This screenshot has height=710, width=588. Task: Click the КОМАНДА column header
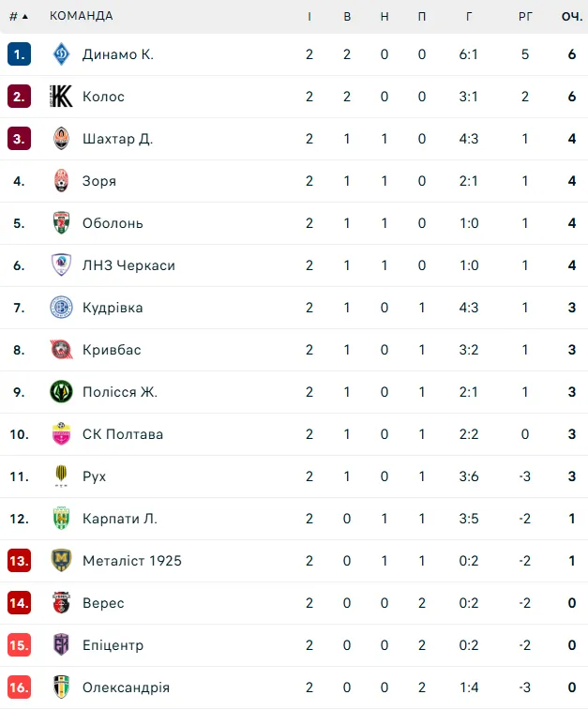(x=82, y=16)
